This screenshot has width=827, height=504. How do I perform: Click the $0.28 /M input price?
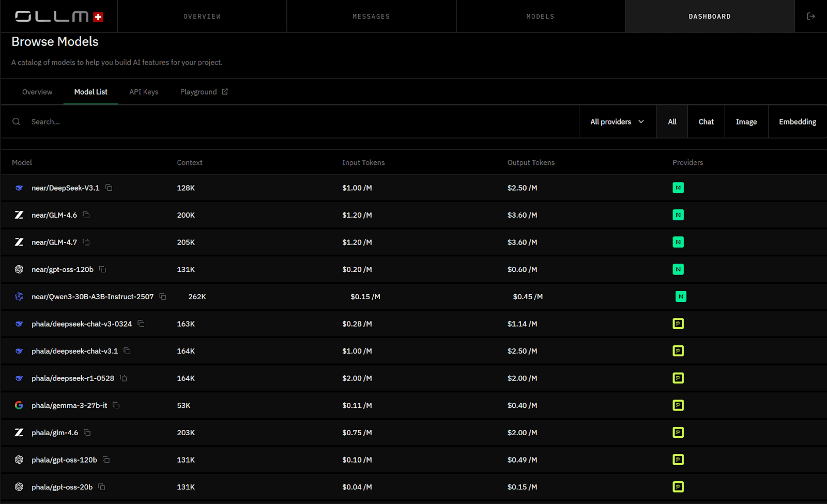click(x=357, y=324)
